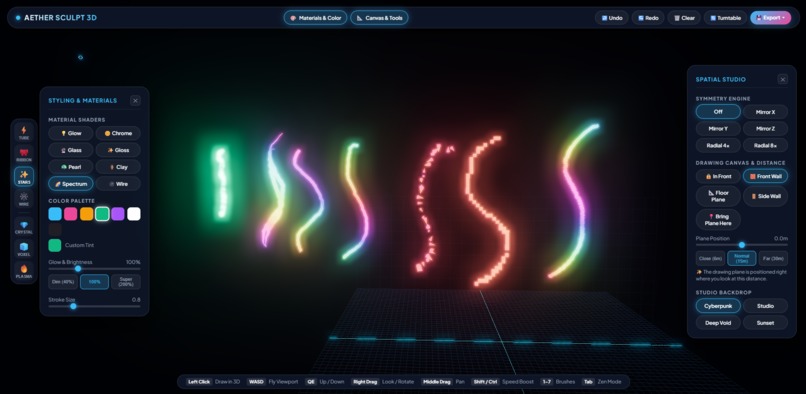Select the Stars brush tool
806x394 pixels.
pos(24,176)
